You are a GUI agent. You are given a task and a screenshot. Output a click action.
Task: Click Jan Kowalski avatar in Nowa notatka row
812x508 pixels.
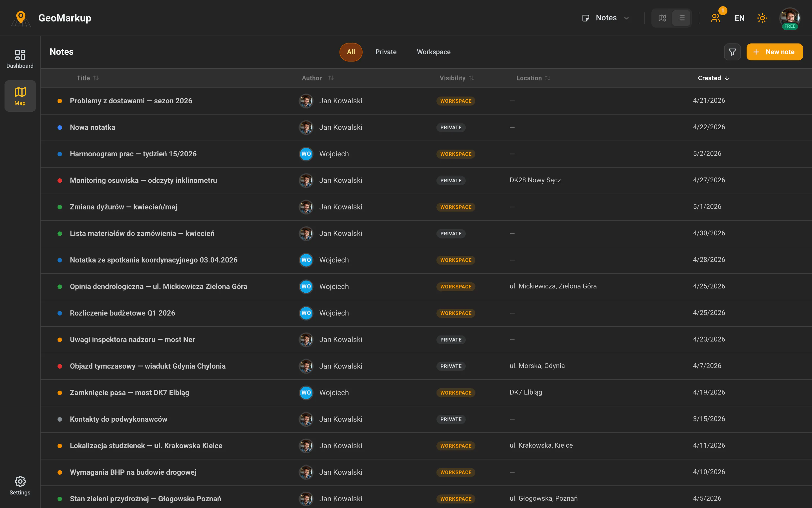(x=306, y=127)
